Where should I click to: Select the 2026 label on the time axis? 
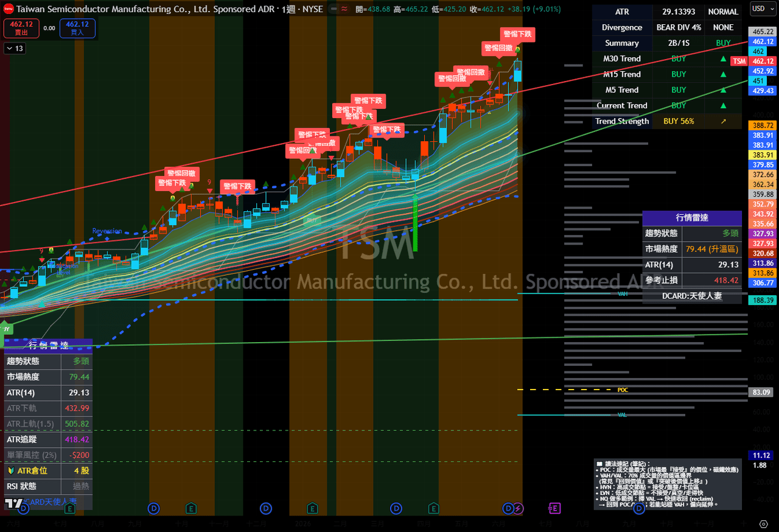tap(303, 523)
